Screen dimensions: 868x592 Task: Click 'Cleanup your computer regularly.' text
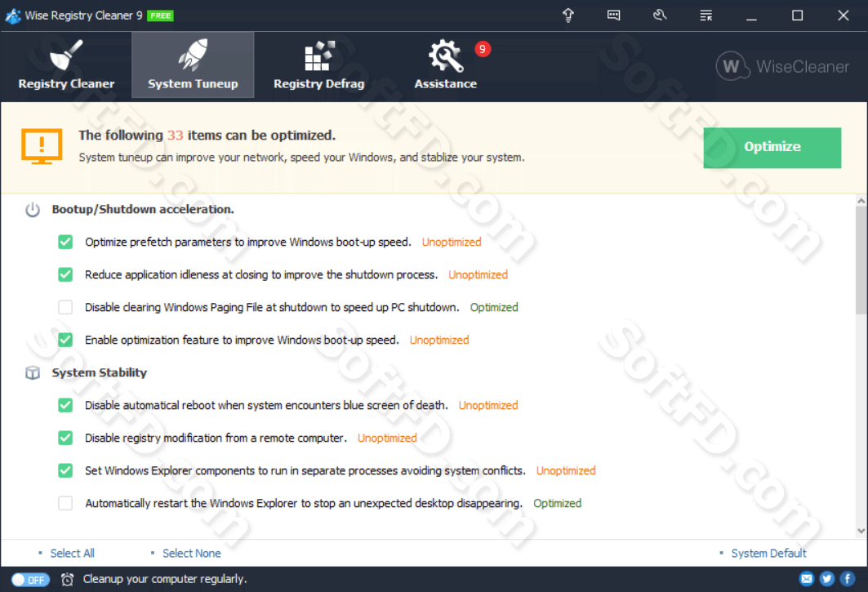tap(165, 579)
